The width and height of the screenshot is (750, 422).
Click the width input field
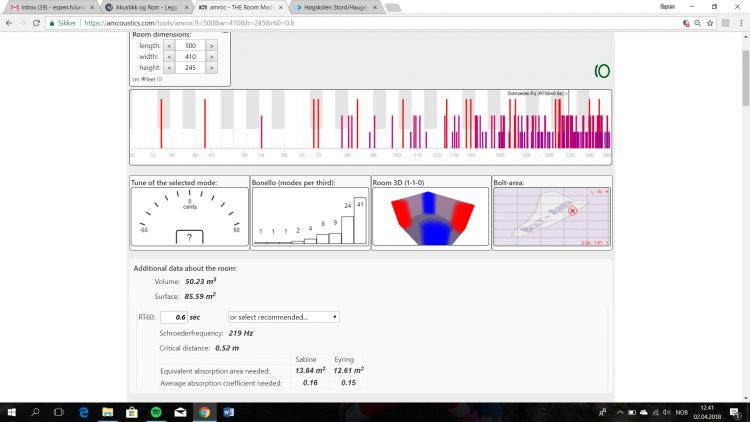coord(190,57)
